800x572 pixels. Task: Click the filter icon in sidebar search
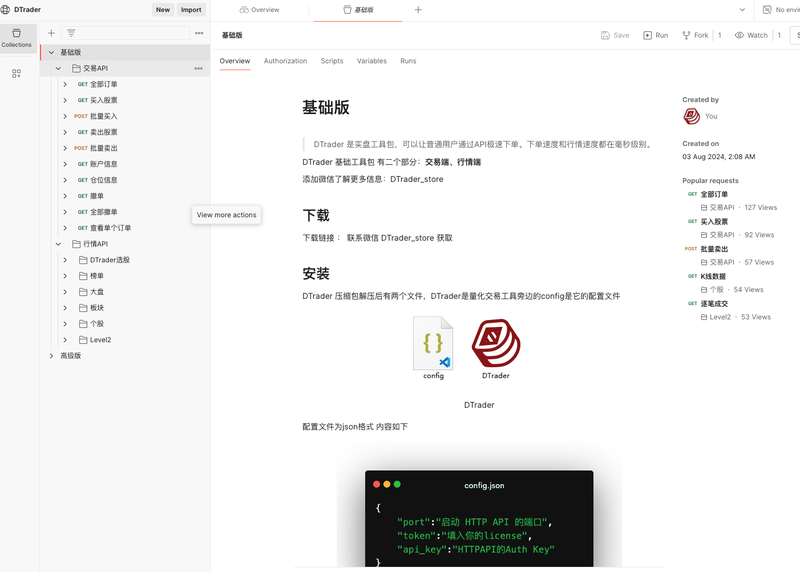[71, 33]
